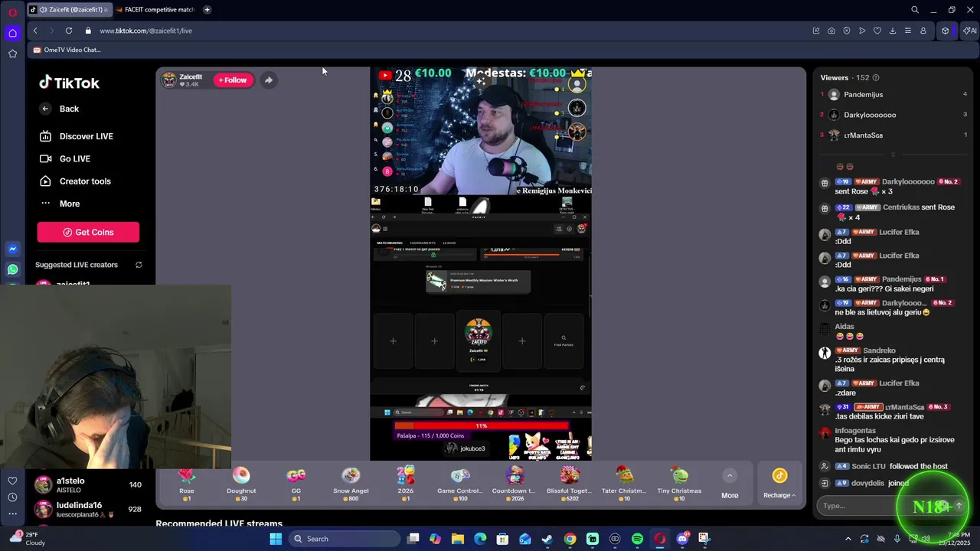The width and height of the screenshot is (980, 551).
Task: Open Discord from the taskbar
Action: coord(682,539)
